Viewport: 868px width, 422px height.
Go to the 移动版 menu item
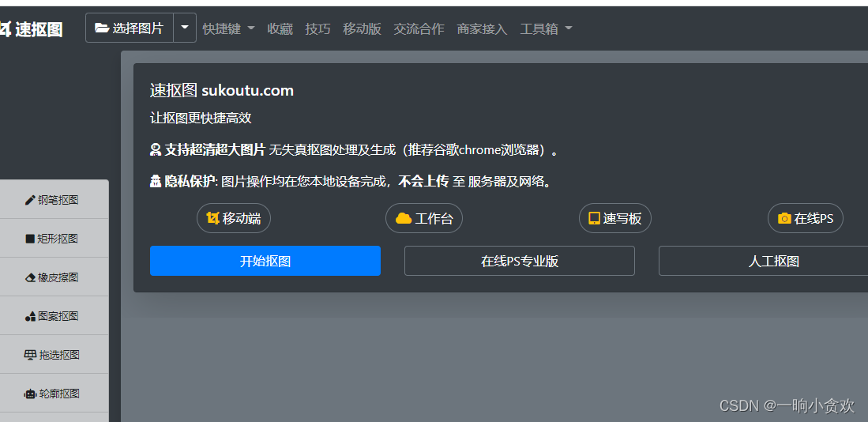(362, 28)
